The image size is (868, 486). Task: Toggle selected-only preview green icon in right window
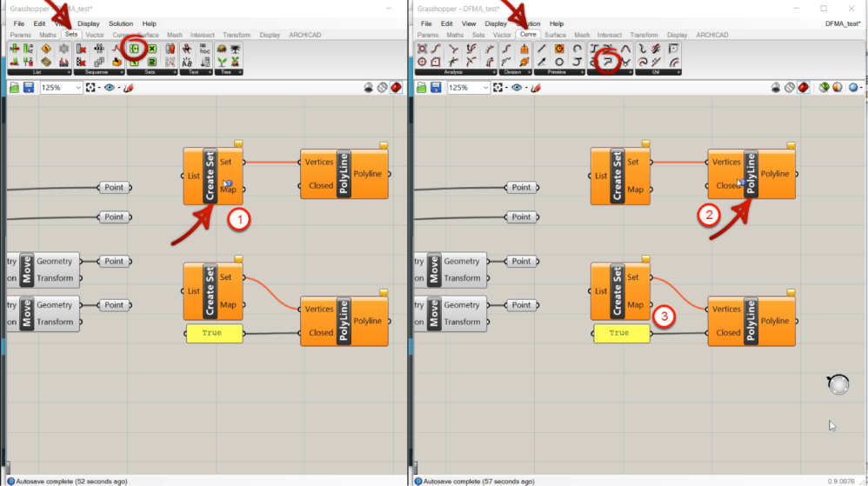824,88
